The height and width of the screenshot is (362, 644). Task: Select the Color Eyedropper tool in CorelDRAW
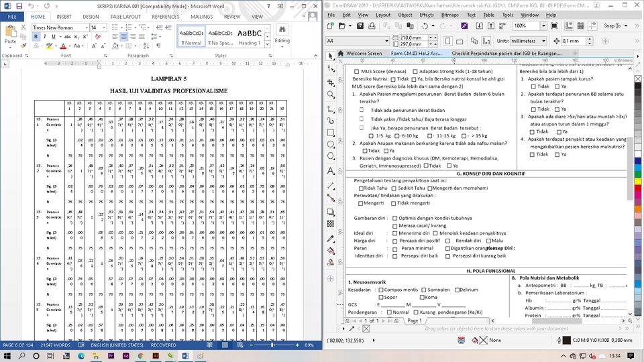tap(331, 239)
